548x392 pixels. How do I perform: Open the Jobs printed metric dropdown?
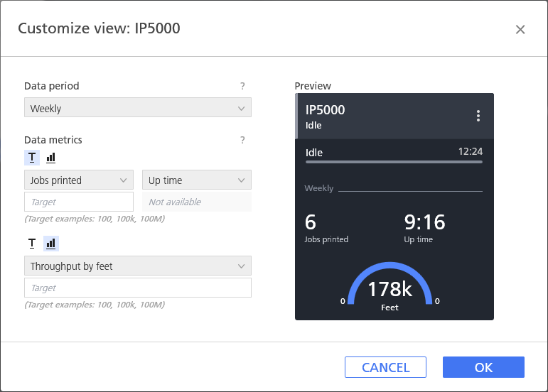click(79, 180)
